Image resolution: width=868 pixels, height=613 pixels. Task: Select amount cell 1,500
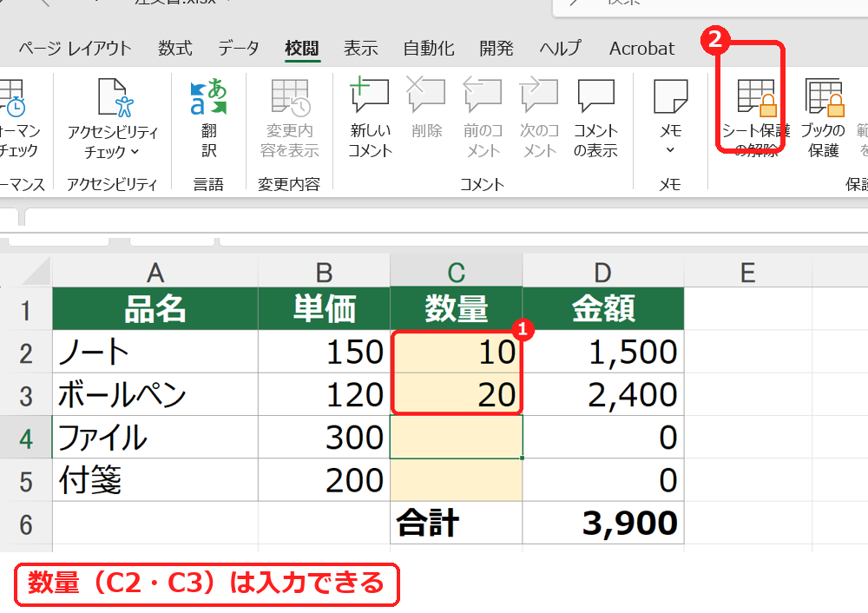pyautogui.click(x=603, y=352)
